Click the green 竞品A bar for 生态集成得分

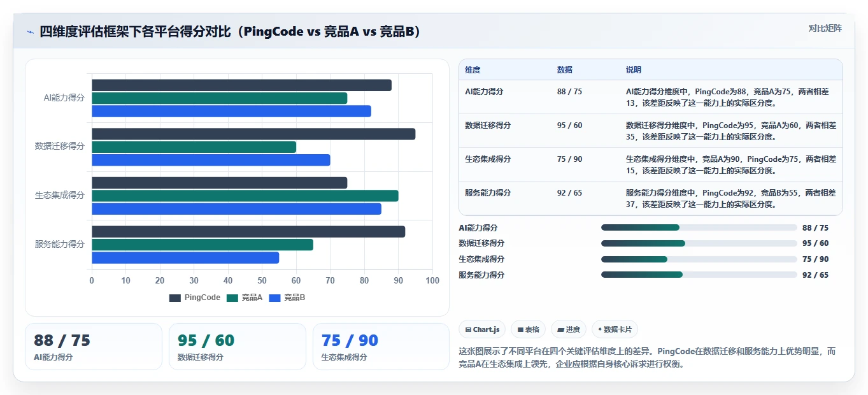tap(245, 196)
